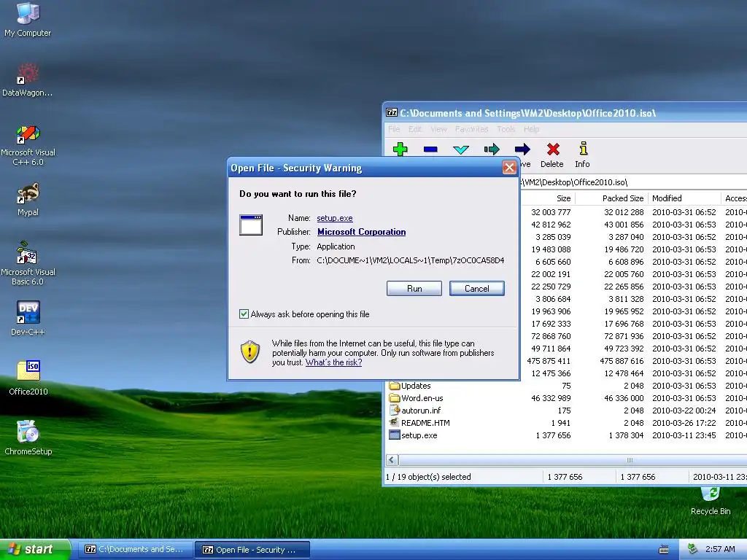
Task: Select the README.HTM file name
Action: coord(425,423)
